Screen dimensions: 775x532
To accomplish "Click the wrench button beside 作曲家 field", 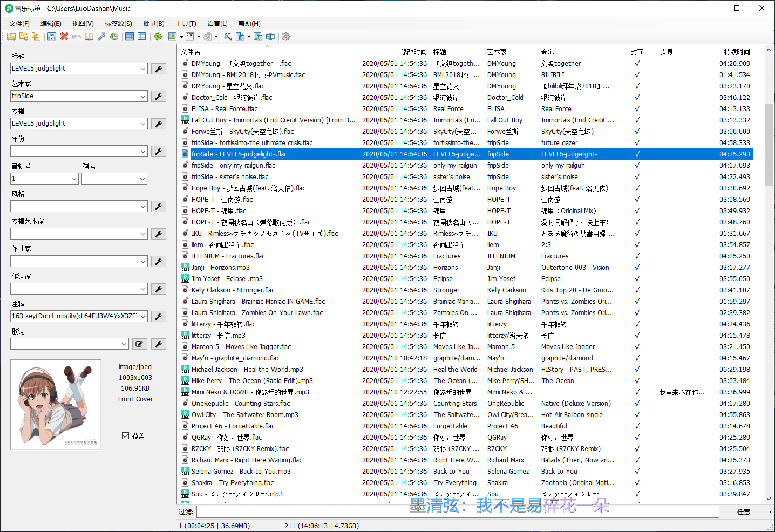I will [159, 261].
